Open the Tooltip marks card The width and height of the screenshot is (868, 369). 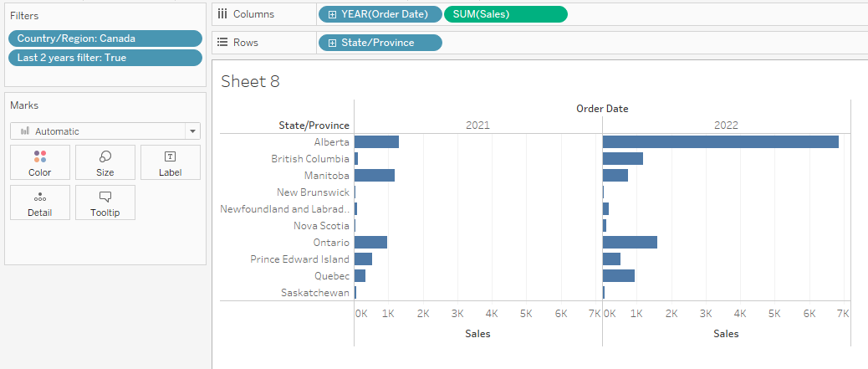(x=105, y=202)
